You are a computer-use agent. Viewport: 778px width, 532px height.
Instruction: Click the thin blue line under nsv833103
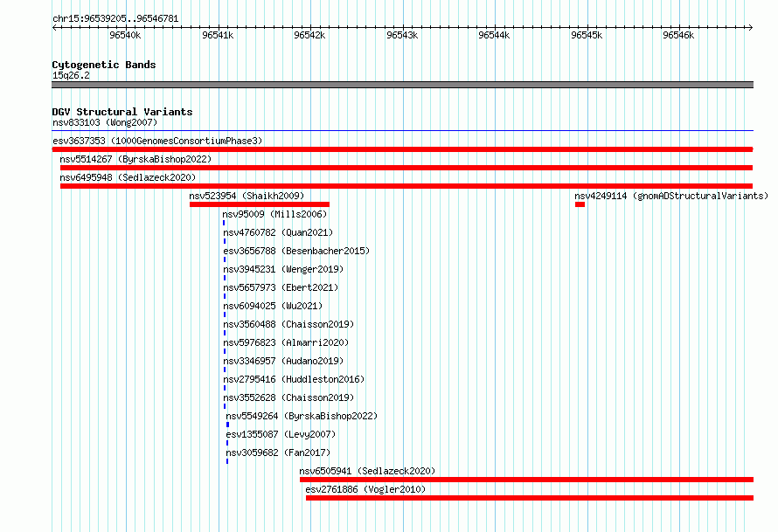(x=402, y=131)
